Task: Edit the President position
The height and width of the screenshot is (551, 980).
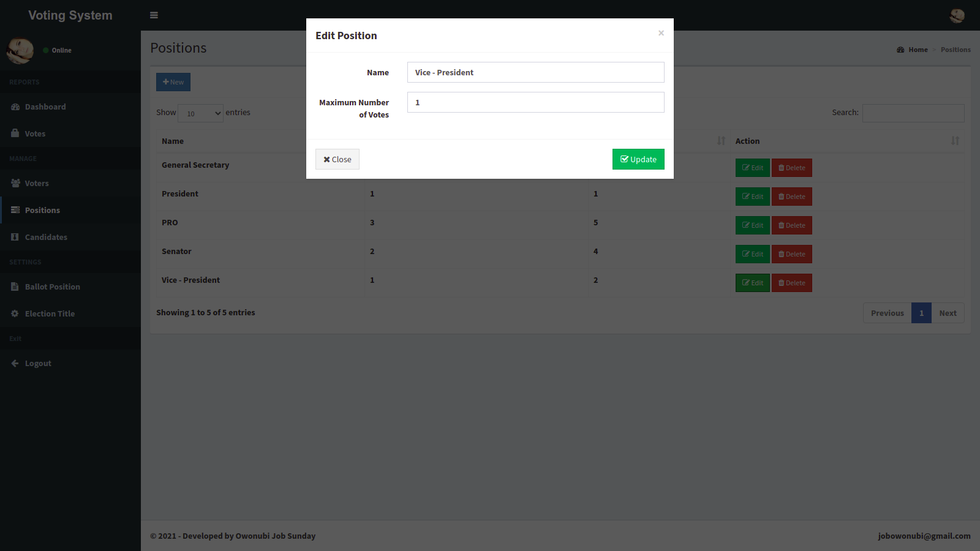Action: (753, 197)
